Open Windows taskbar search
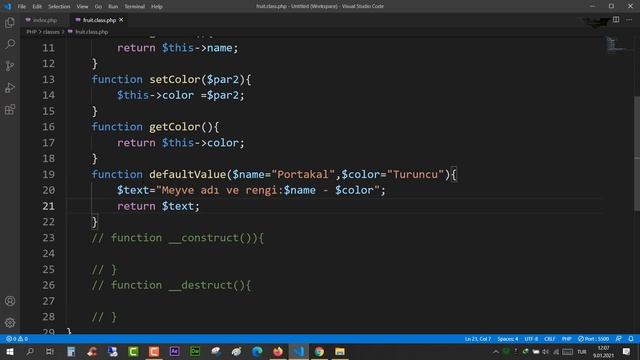The image size is (640, 360). click(30, 351)
